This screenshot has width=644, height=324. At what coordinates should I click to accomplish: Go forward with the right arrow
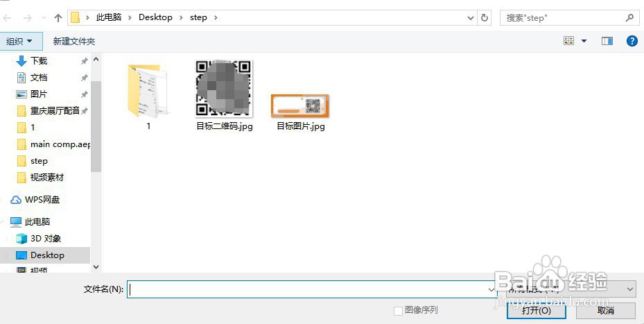(27, 17)
